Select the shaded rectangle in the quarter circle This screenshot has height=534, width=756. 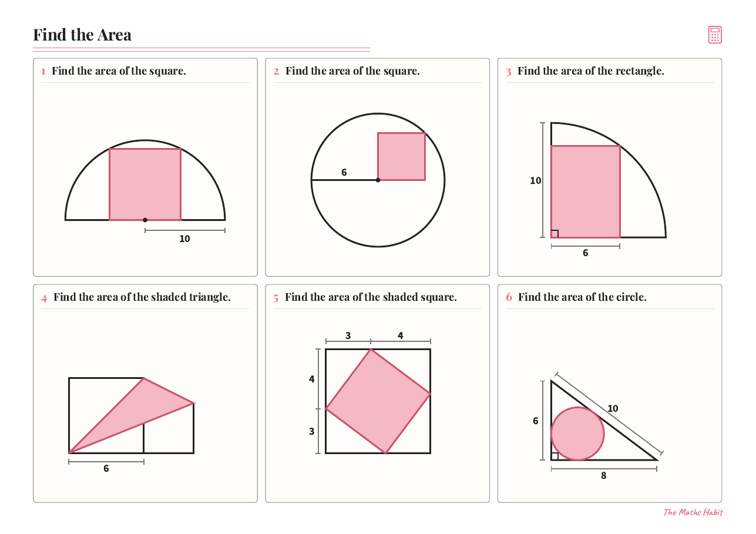(586, 192)
